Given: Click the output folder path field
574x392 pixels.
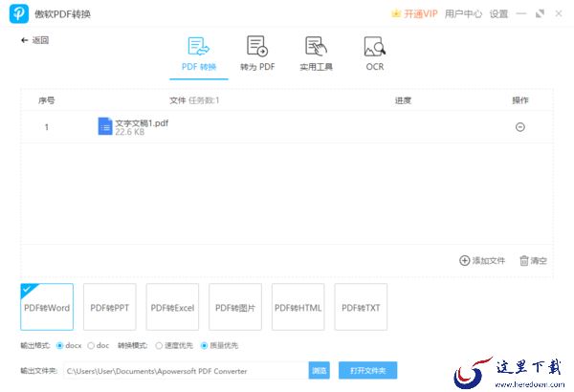Looking at the screenshot, I should pyautogui.click(x=186, y=371).
